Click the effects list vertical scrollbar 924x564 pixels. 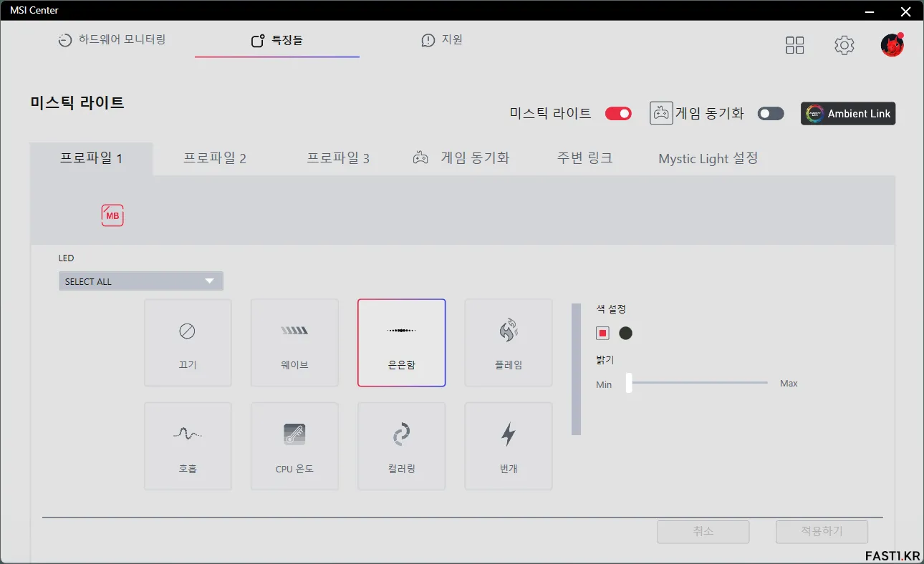[576, 369]
